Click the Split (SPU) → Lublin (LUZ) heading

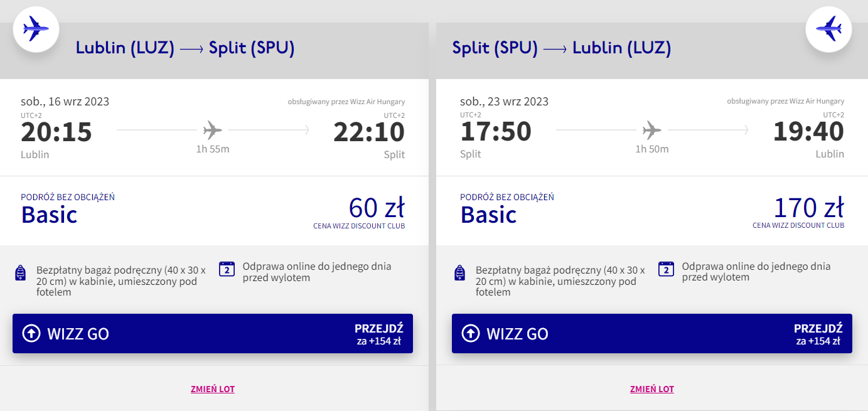point(562,48)
